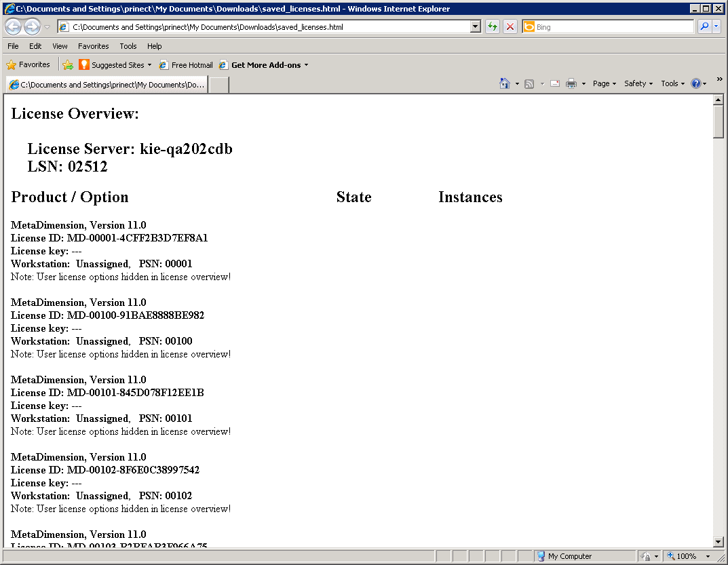Open the View menu
The image size is (728, 565).
point(59,45)
